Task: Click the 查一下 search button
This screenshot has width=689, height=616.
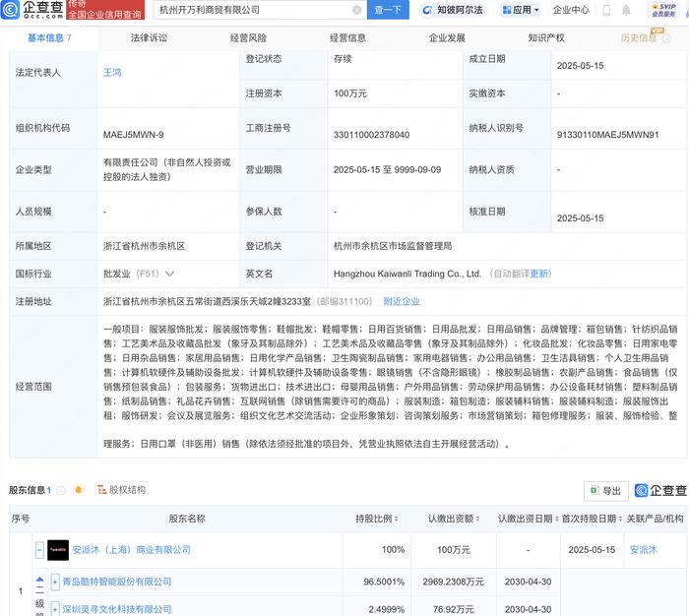Action: coord(388,10)
